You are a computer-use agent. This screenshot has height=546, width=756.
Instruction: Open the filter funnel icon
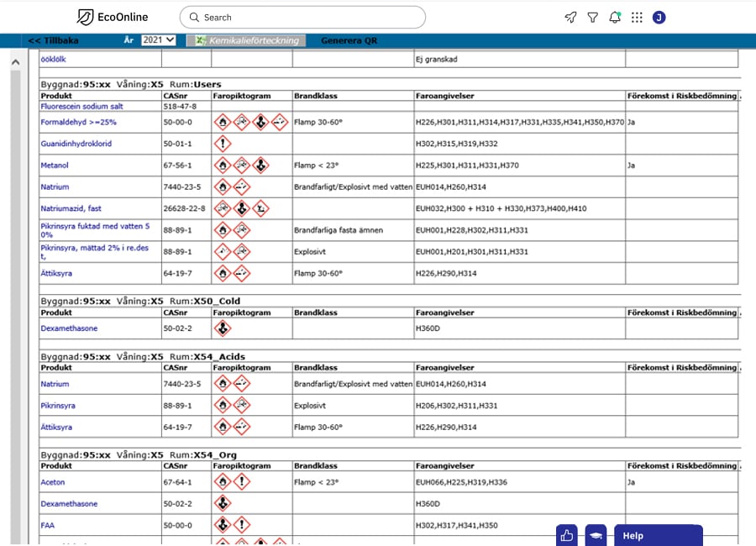tap(592, 17)
